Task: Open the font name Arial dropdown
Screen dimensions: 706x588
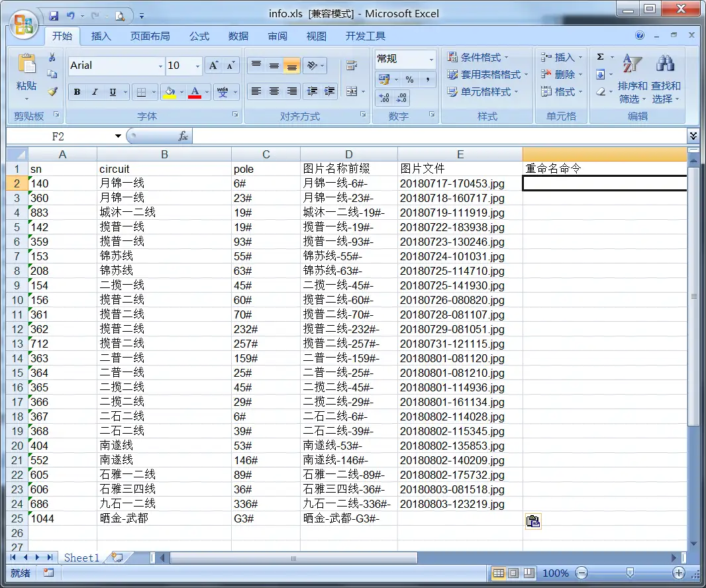Action: pyautogui.click(x=160, y=66)
